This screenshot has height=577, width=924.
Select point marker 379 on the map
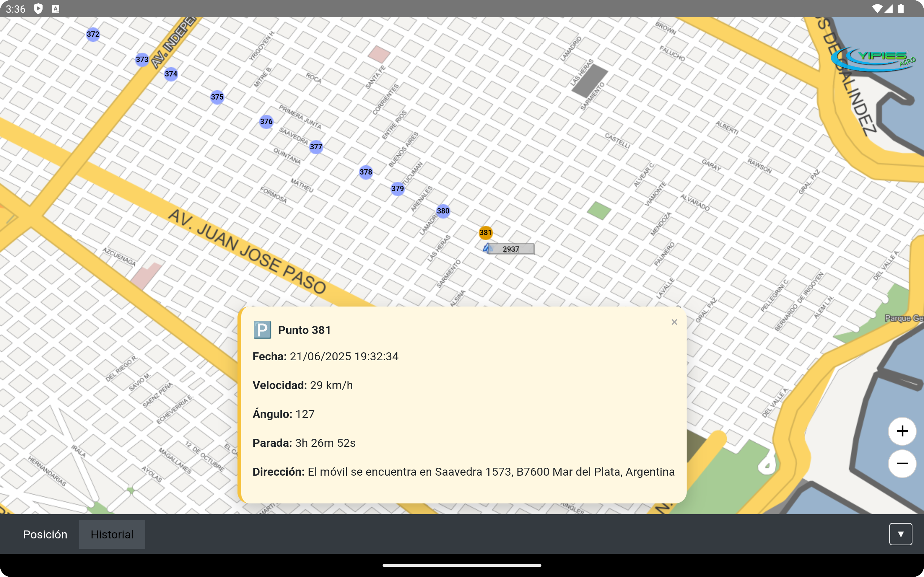click(x=398, y=189)
